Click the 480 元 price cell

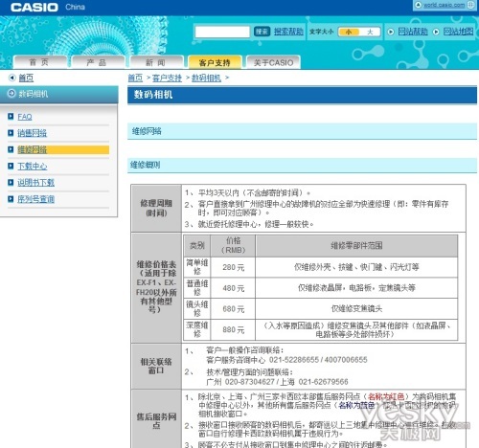pos(233,288)
